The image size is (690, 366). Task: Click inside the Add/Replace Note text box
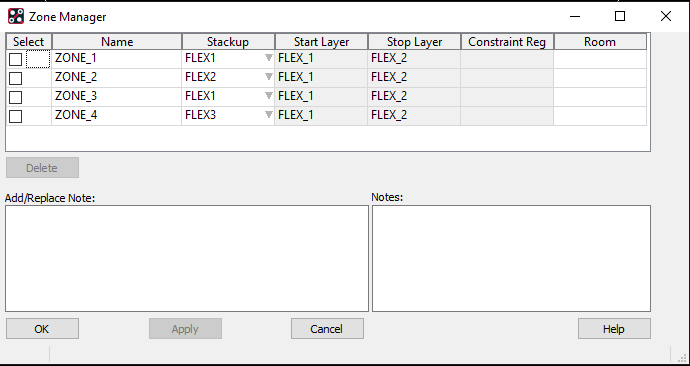[187, 258]
